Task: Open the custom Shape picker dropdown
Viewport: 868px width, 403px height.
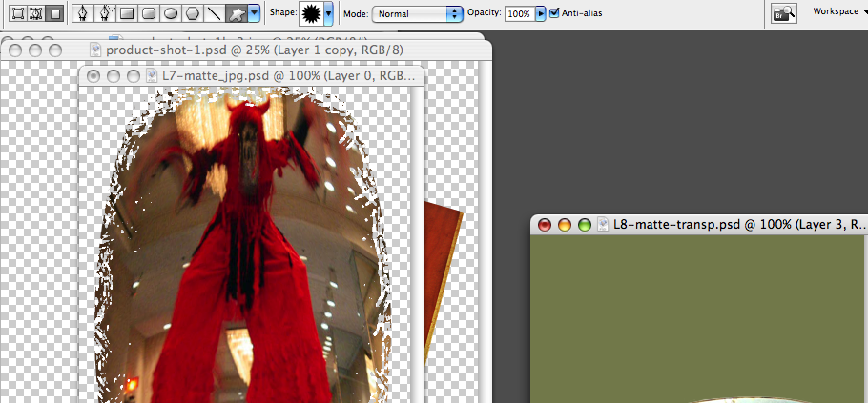Action: [x=329, y=14]
